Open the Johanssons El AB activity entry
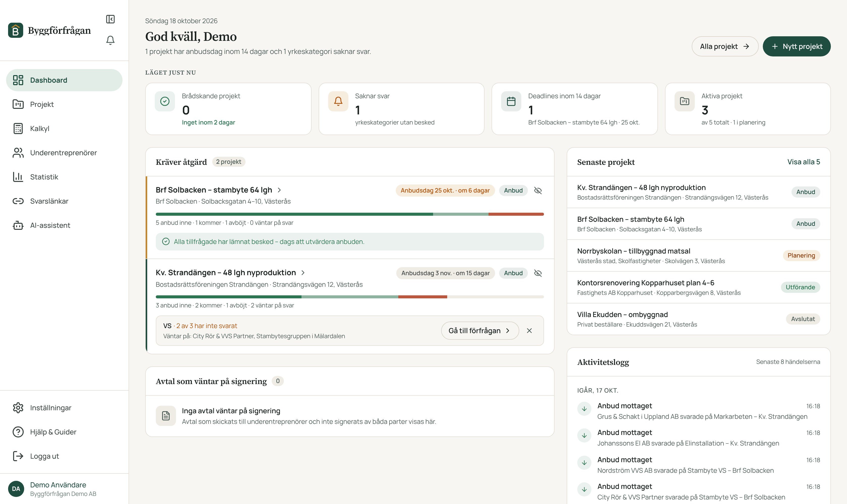The height and width of the screenshot is (504, 847). coord(699,438)
